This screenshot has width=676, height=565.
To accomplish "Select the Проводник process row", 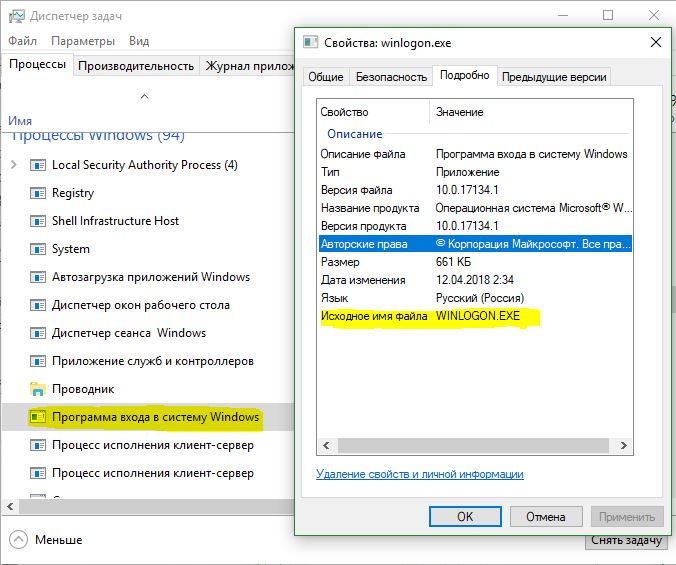I will [148, 389].
